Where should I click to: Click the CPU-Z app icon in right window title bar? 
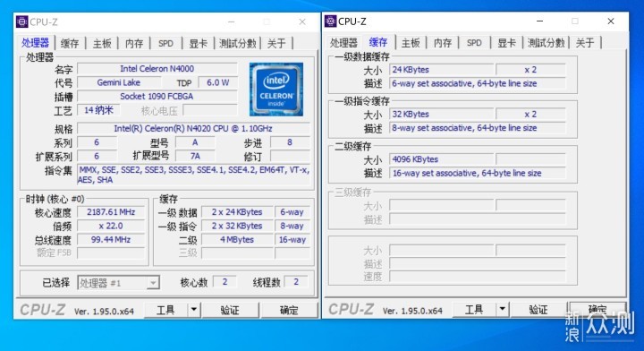coord(330,21)
